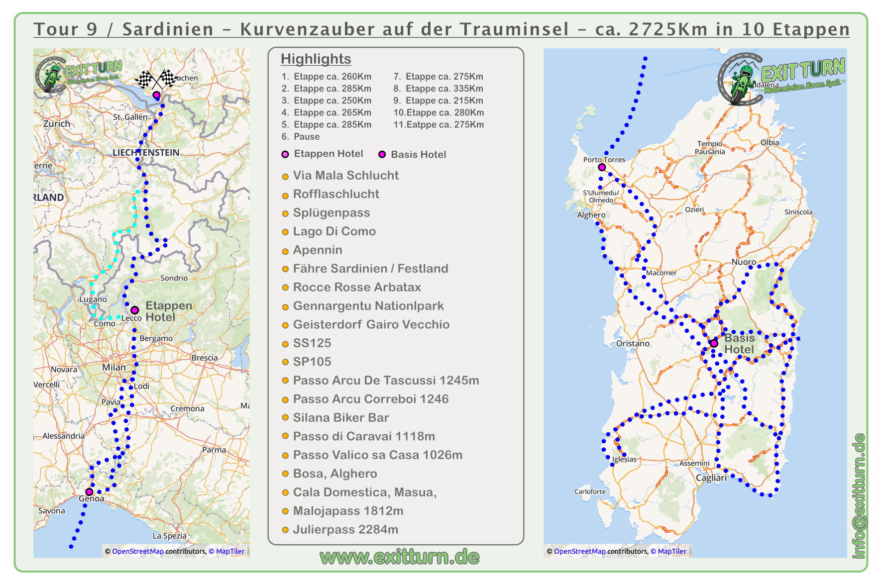Open the www.exitturn.de website link

(x=400, y=557)
